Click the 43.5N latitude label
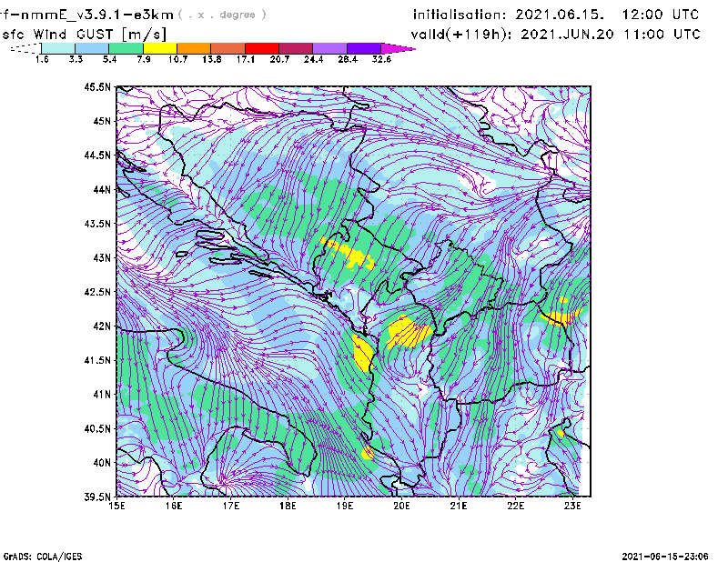 (97, 224)
